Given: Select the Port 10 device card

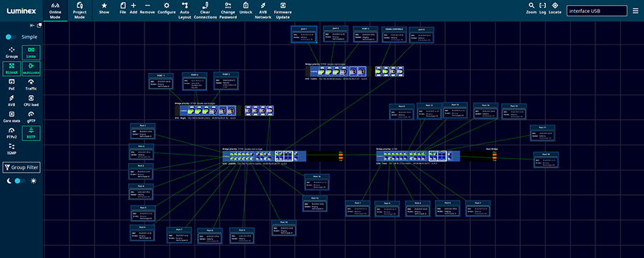Looking at the screenshot, I should [x=284, y=228].
